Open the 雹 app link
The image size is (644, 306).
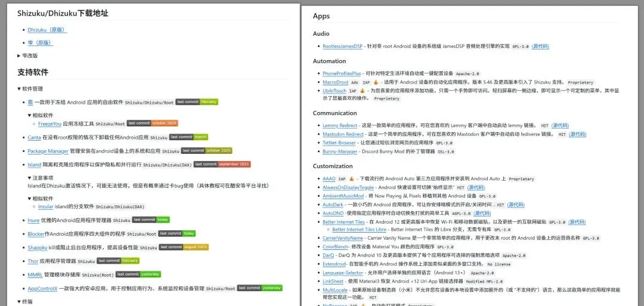30,102
